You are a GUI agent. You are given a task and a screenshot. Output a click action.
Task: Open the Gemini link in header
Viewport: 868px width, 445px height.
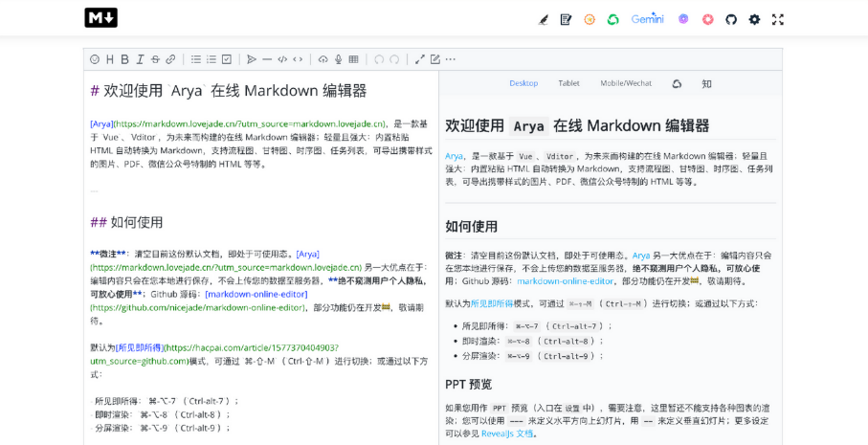648,19
